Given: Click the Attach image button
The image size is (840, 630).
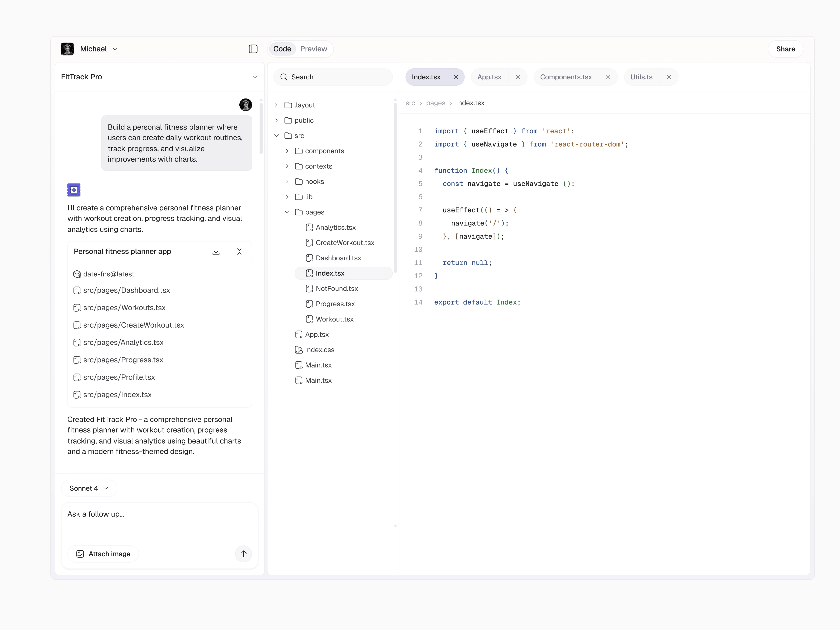Looking at the screenshot, I should pos(103,554).
